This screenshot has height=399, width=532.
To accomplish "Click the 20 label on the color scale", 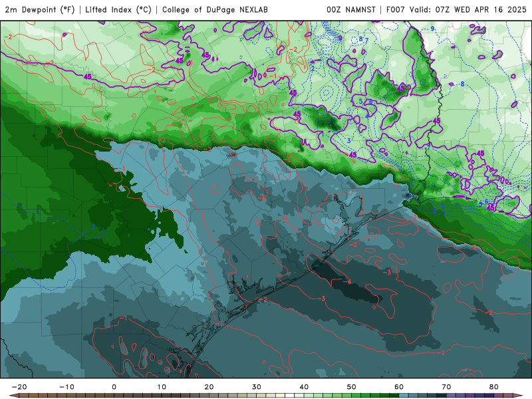I will pyautogui.click(x=209, y=387).
